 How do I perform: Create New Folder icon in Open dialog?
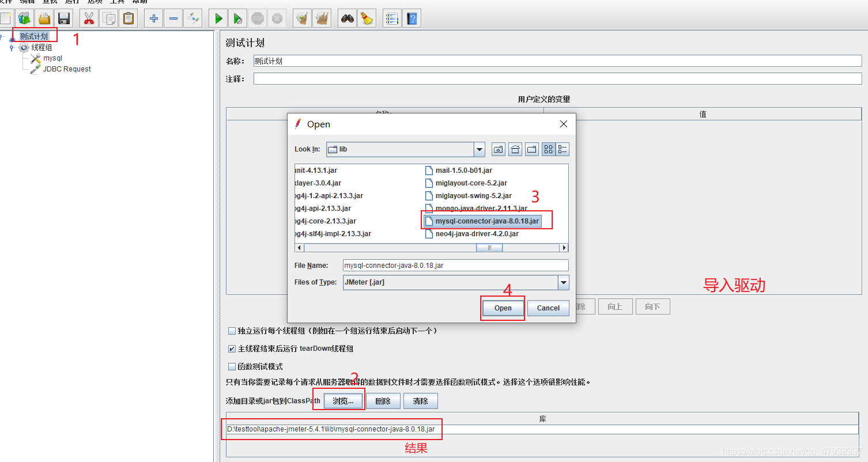coord(532,149)
